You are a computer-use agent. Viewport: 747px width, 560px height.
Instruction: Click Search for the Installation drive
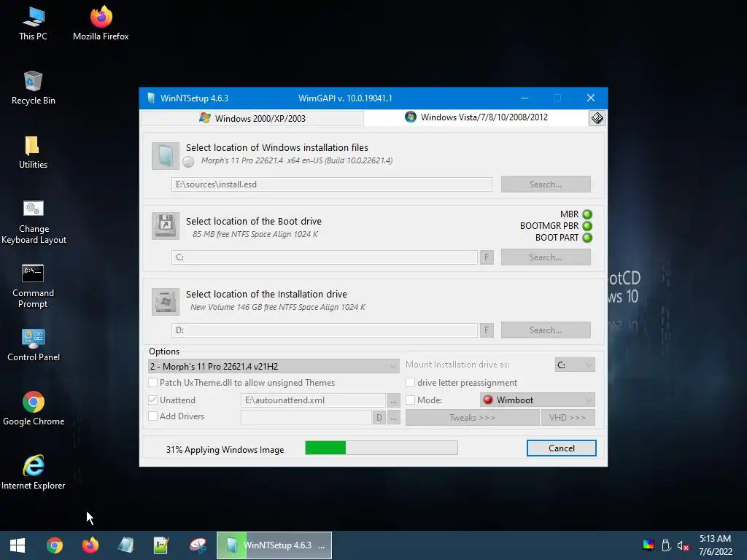tap(546, 330)
